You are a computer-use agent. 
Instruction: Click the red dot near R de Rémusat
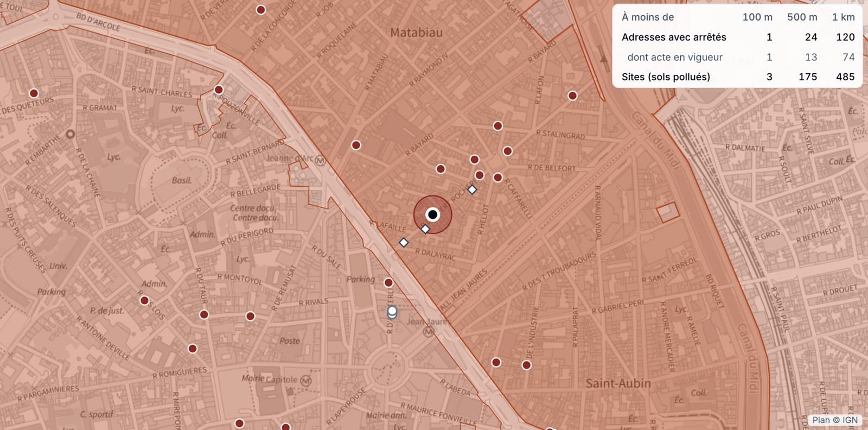click(x=250, y=316)
